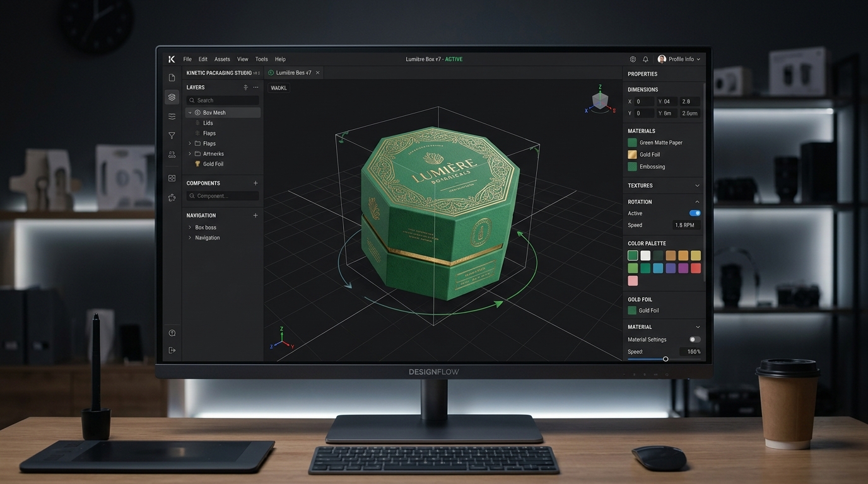Screen dimensions: 868x484
Task: Open the funnel filter icon in sidebar
Action: click(172, 135)
